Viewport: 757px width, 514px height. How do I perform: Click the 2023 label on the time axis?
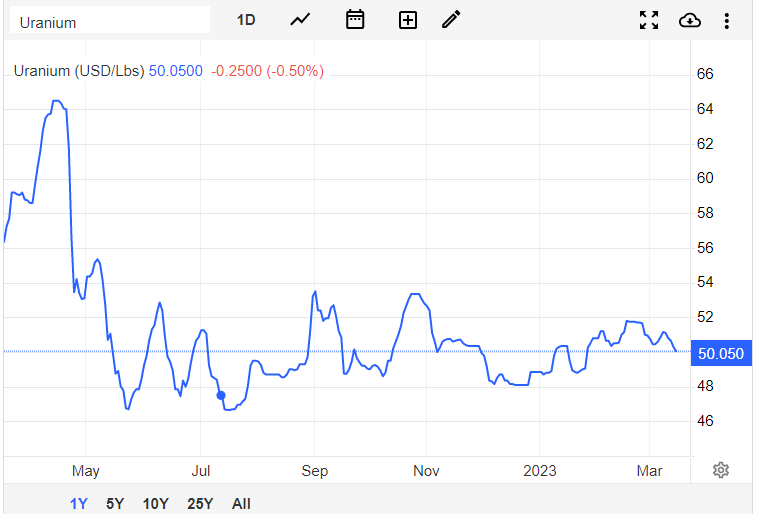click(540, 471)
